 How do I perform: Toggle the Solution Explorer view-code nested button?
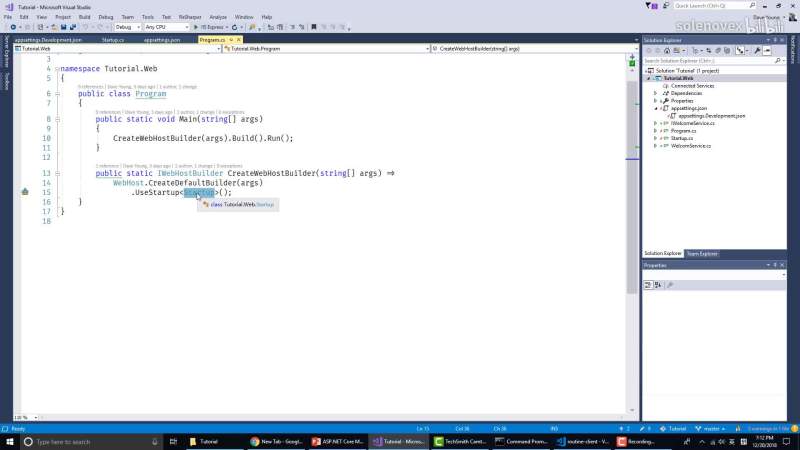click(x=740, y=51)
